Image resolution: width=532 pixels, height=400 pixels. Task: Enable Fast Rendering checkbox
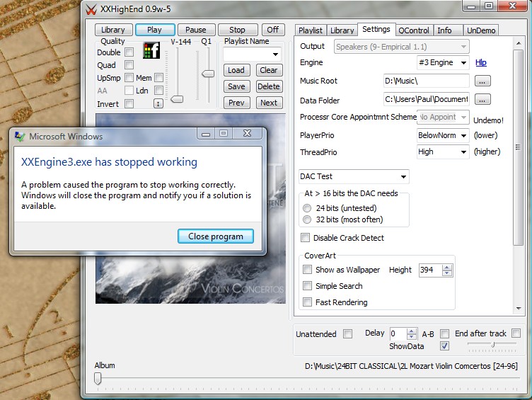click(x=308, y=302)
